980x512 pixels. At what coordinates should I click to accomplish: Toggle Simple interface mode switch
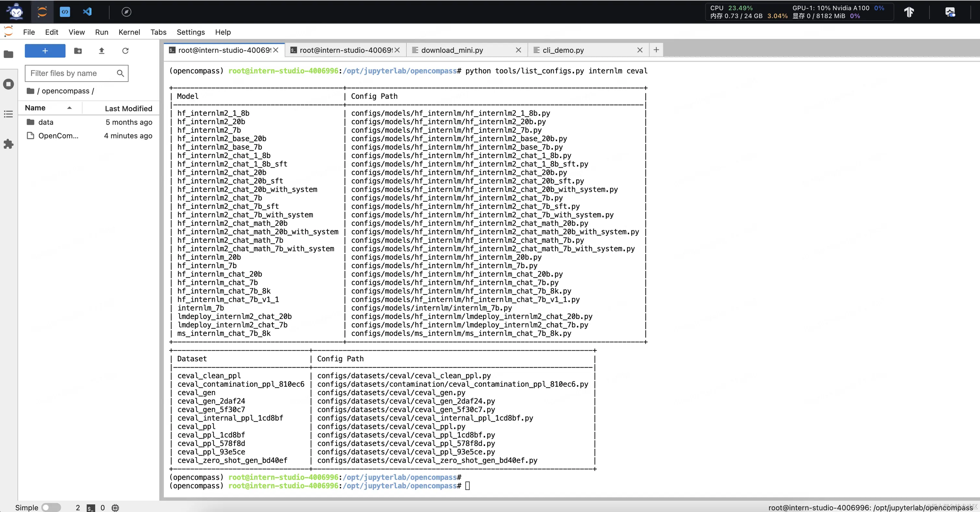(51, 507)
